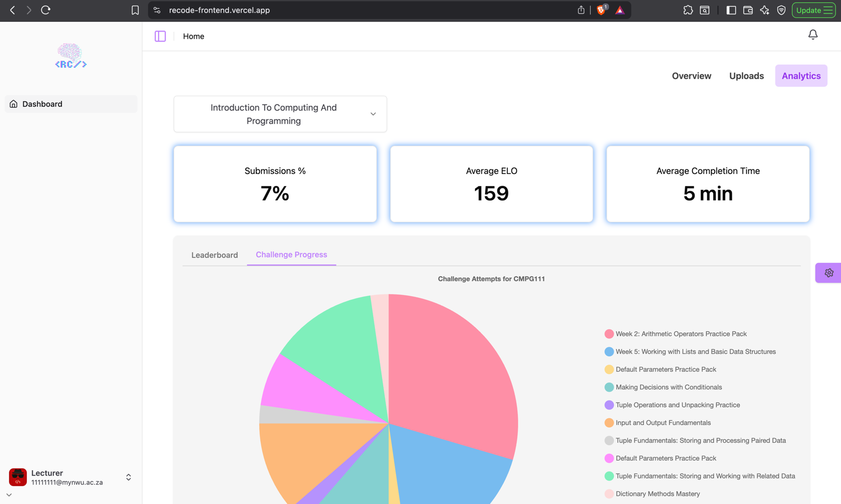841x504 pixels.
Task: Toggle magenta Default Parameters Practice Pack legend
Action: 660,458
